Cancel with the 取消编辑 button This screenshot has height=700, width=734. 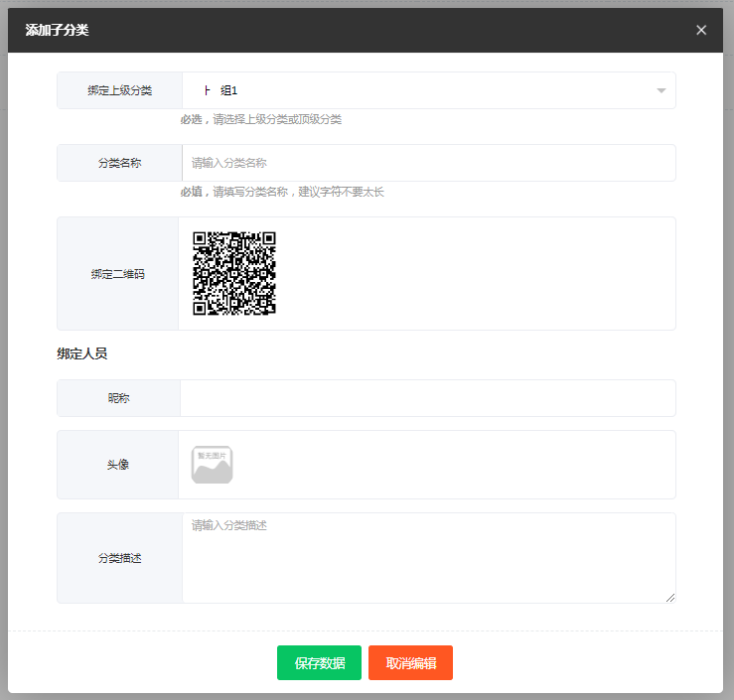410,662
